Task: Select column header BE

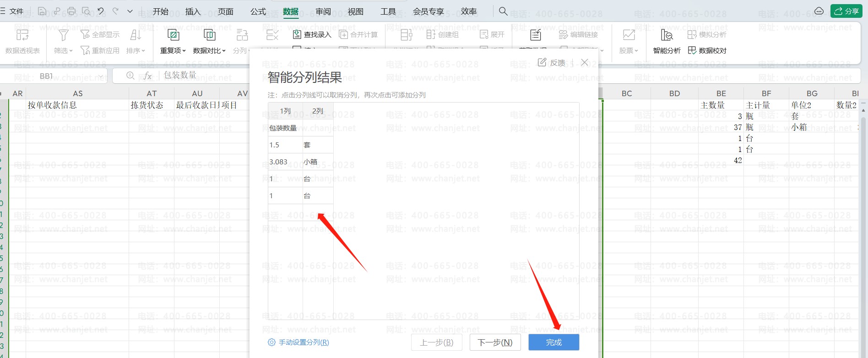Action: (721, 93)
